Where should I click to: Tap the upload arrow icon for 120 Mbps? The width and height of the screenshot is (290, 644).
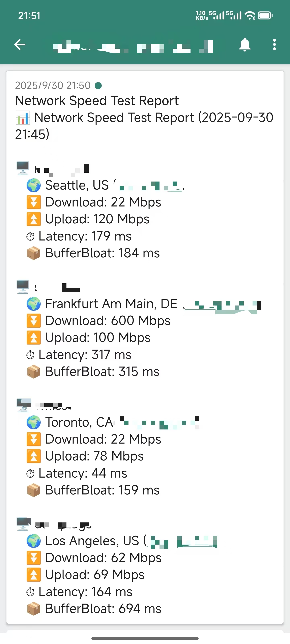coord(33,219)
